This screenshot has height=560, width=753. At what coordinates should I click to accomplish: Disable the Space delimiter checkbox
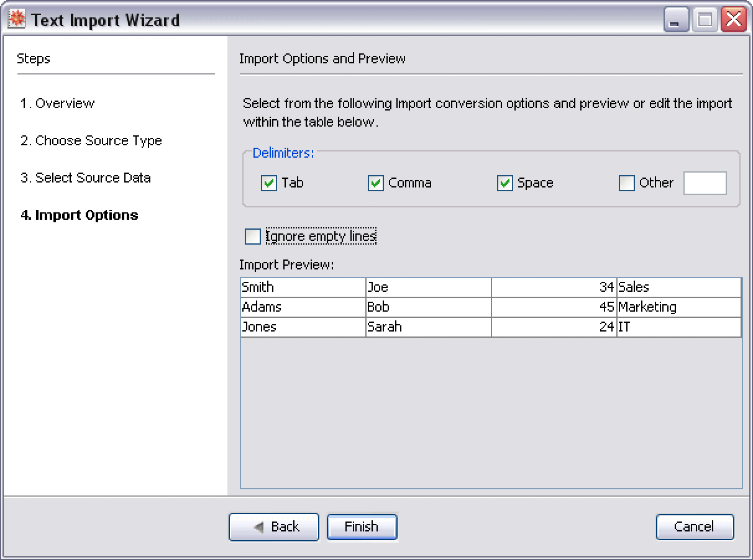pos(505,183)
